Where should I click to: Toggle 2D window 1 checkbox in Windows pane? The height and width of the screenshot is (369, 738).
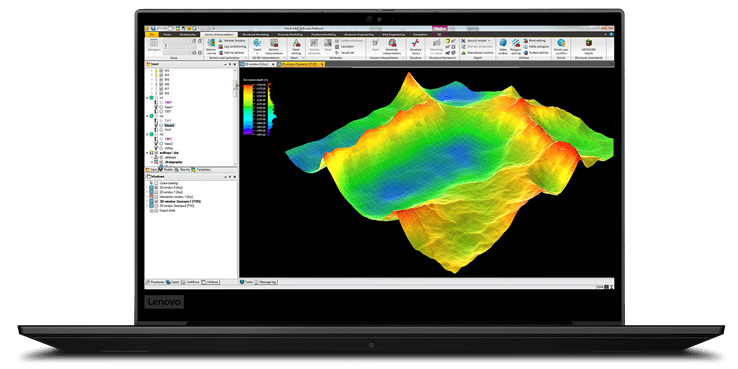coord(157,192)
